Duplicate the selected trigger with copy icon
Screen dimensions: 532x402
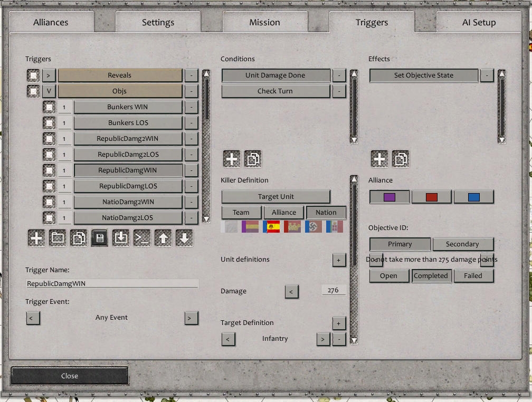79,238
